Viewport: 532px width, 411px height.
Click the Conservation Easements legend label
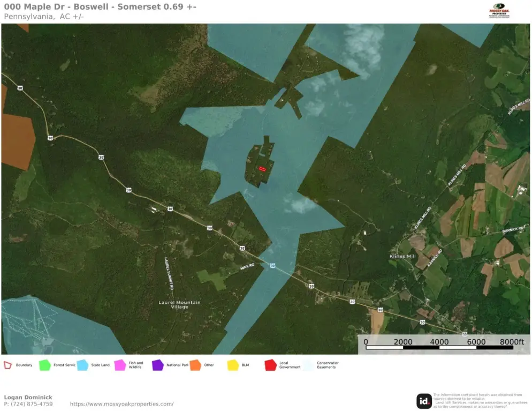[x=326, y=365]
